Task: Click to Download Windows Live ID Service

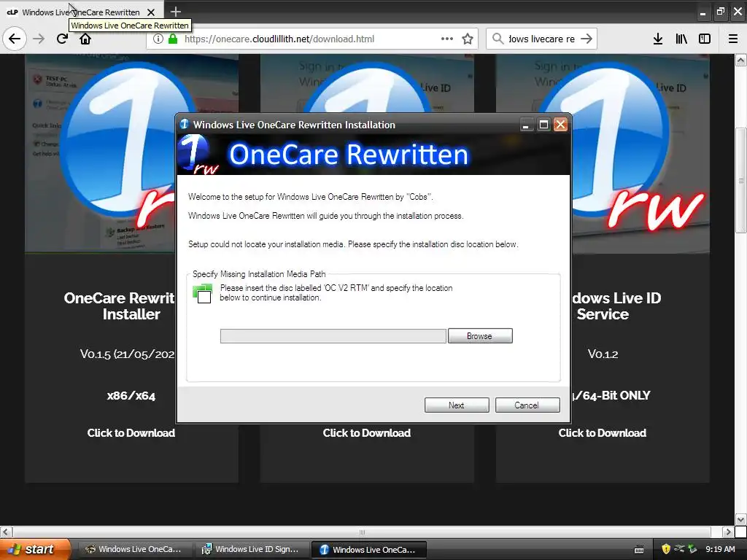Action: 602,432
